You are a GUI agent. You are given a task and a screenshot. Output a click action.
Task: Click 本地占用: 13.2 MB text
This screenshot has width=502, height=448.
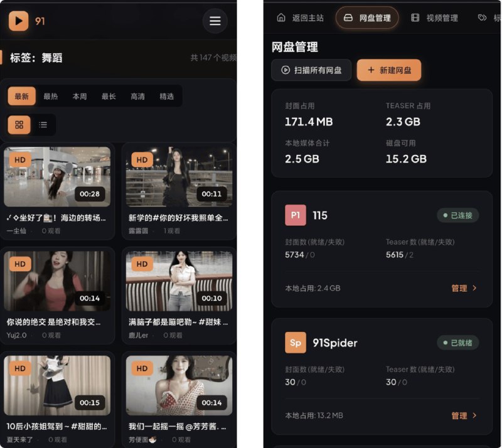pyautogui.click(x=314, y=415)
